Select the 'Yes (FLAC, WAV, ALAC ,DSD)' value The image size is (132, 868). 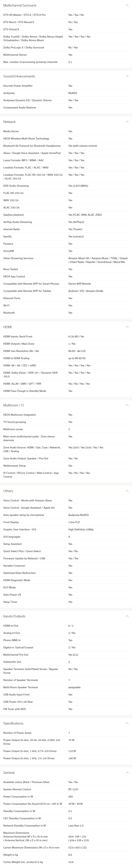tap(85, 215)
